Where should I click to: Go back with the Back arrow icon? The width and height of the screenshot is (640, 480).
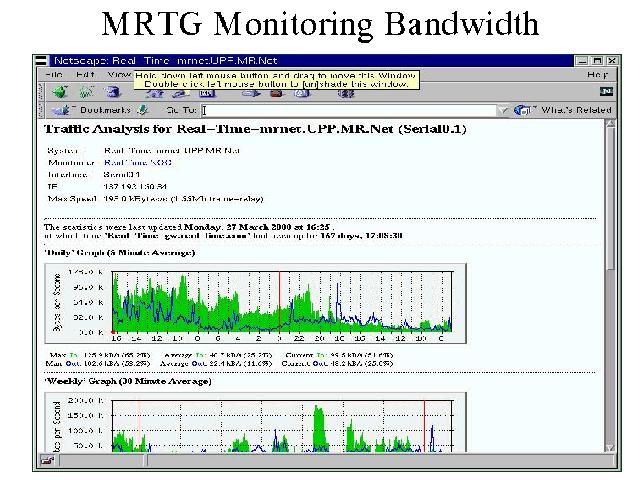coord(60,92)
